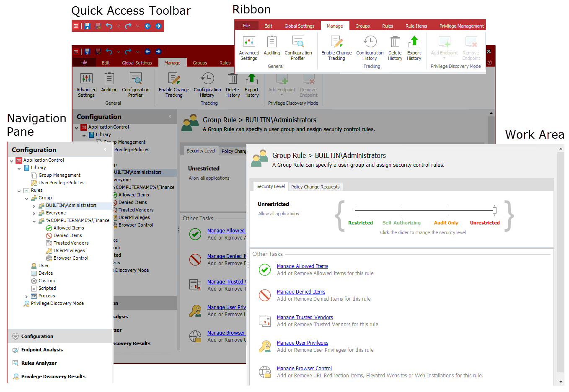Select Browser Control in Navigation Pane callout tree
This screenshot has height=392, width=569.
71,258
